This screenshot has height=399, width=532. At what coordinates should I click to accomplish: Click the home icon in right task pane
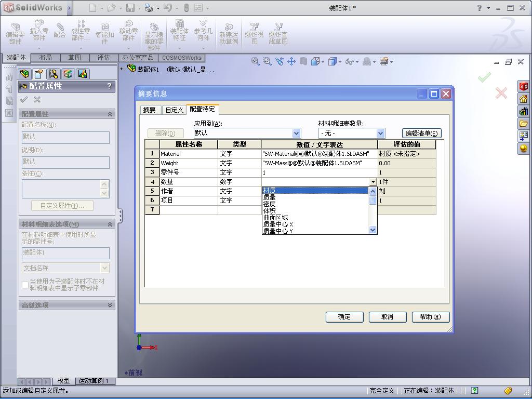coord(524,99)
